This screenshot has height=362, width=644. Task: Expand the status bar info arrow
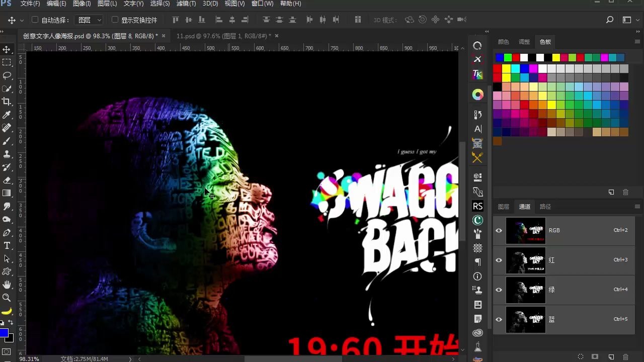[x=130, y=359]
